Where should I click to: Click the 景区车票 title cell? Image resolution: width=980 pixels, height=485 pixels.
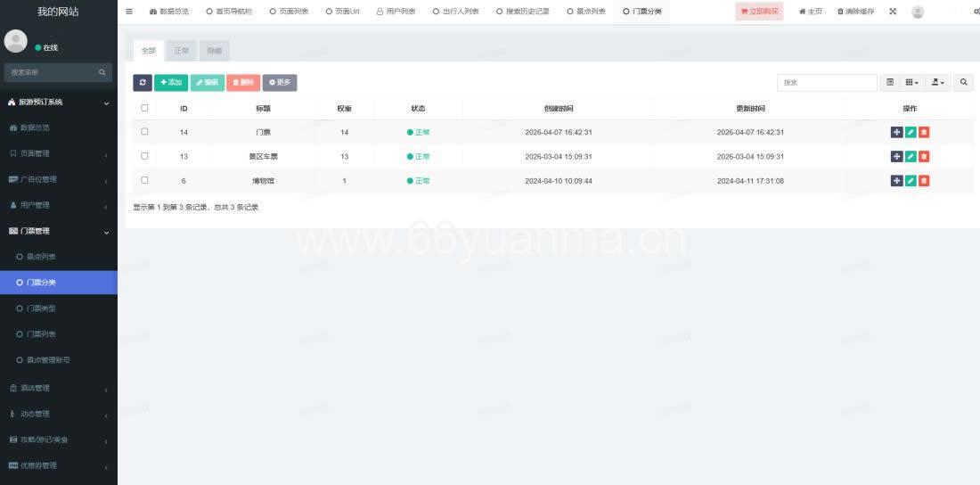coord(263,156)
